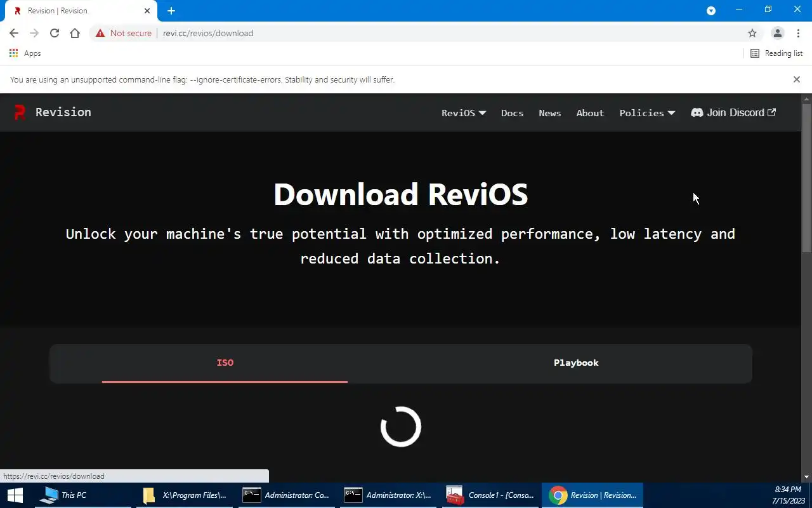Switch to Administrator: Co... command prompt
Image resolution: width=812 pixels, height=508 pixels.
tap(286, 495)
